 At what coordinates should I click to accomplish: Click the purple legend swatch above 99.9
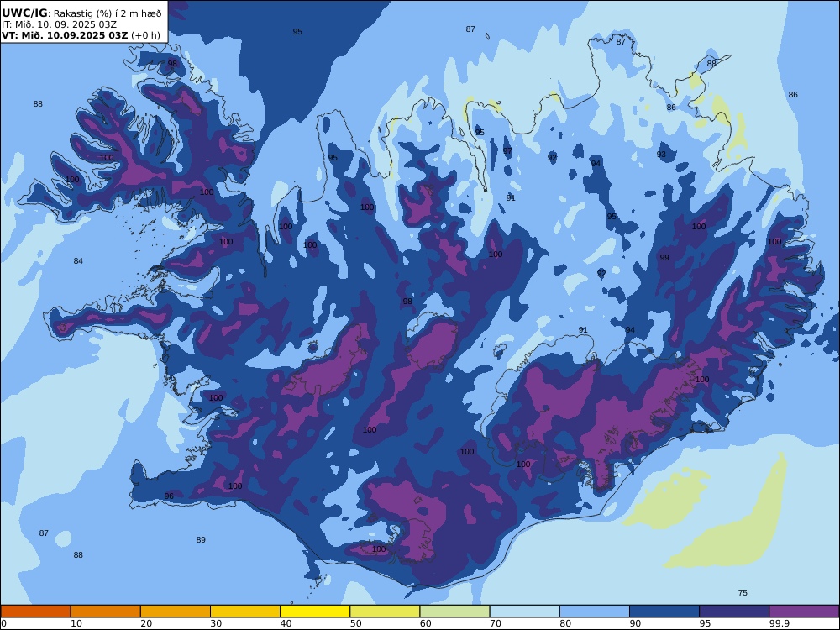click(804, 612)
